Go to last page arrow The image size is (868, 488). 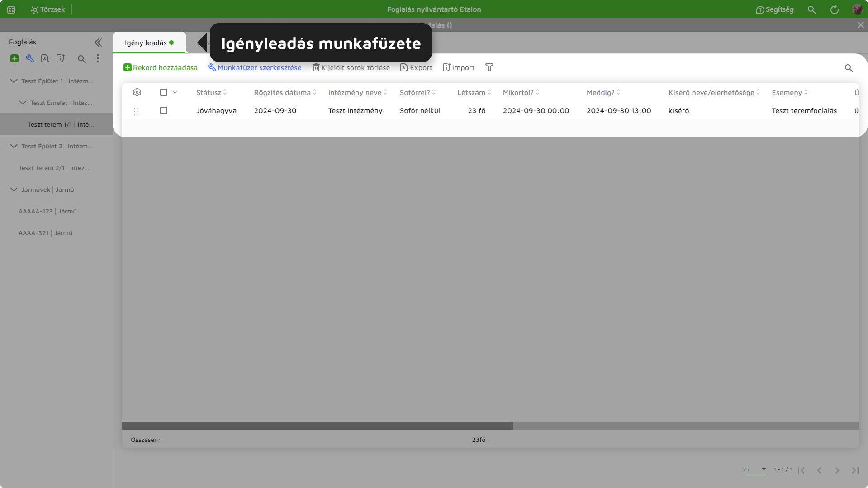click(x=855, y=470)
